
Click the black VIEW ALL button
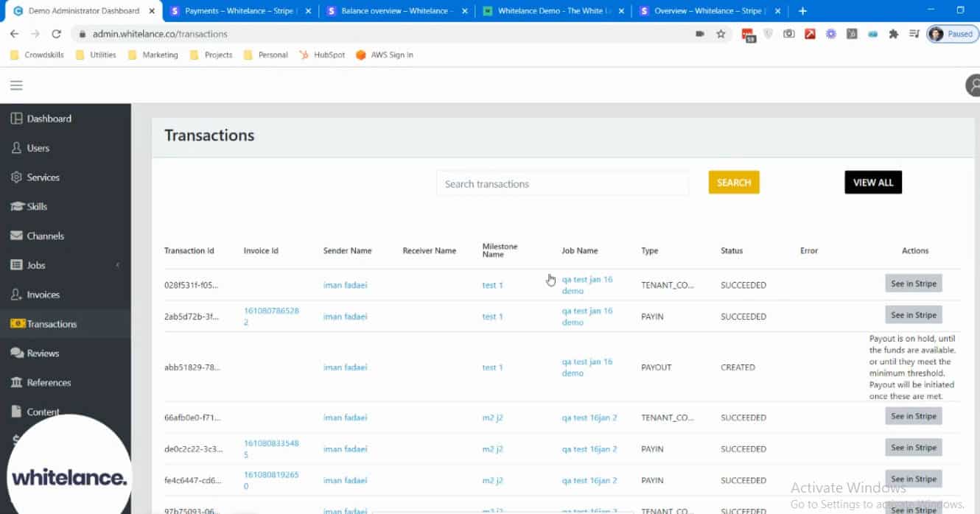coord(873,183)
